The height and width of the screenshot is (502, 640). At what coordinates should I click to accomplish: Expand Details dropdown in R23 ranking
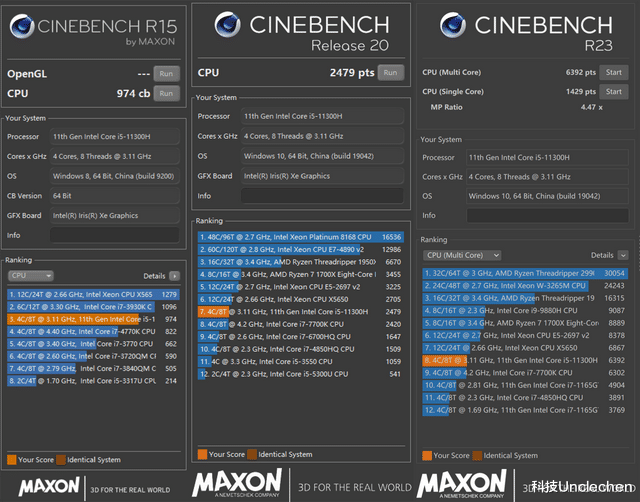[623, 255]
